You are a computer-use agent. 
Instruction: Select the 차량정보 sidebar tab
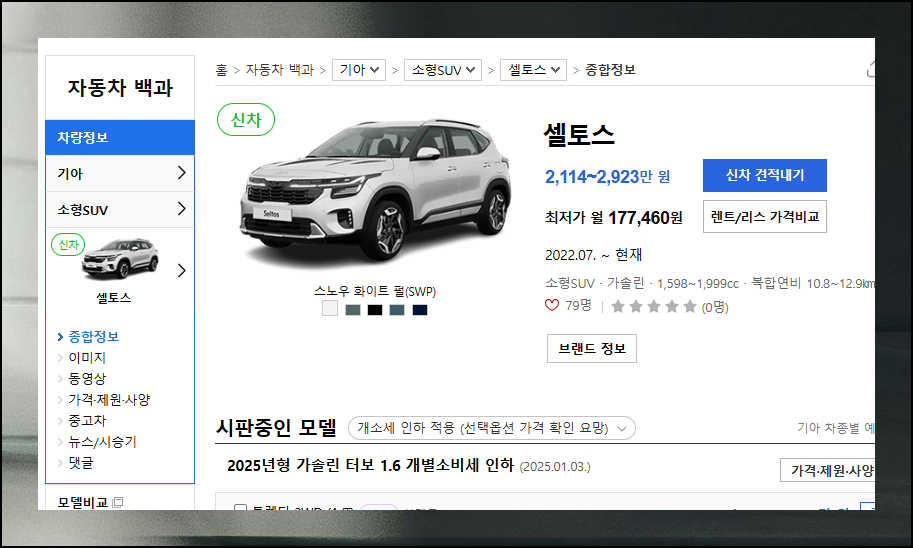(120, 137)
